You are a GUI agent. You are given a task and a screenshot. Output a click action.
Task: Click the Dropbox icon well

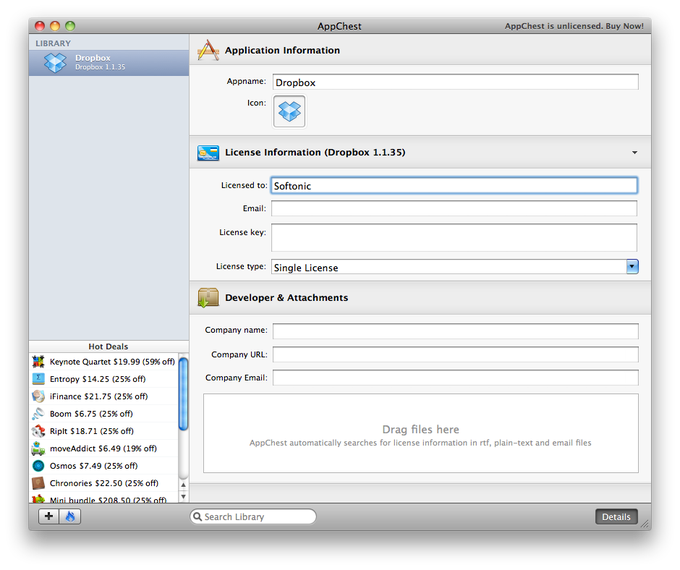click(289, 111)
